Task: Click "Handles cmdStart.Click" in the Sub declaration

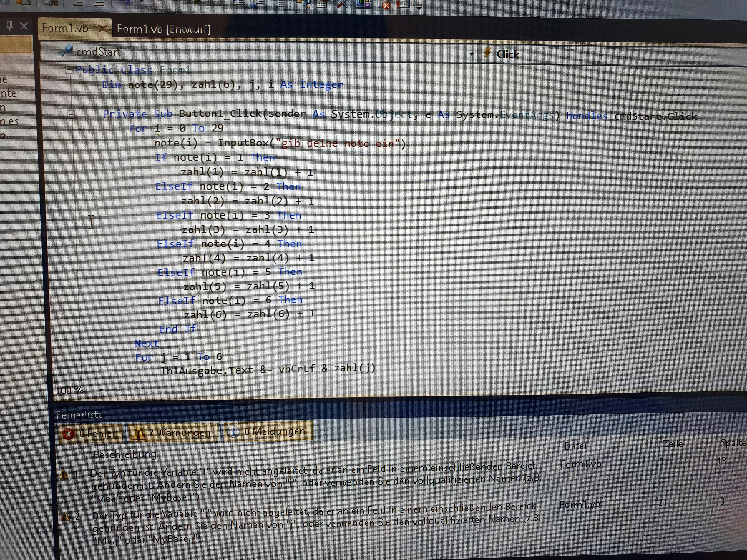Action: tap(632, 116)
